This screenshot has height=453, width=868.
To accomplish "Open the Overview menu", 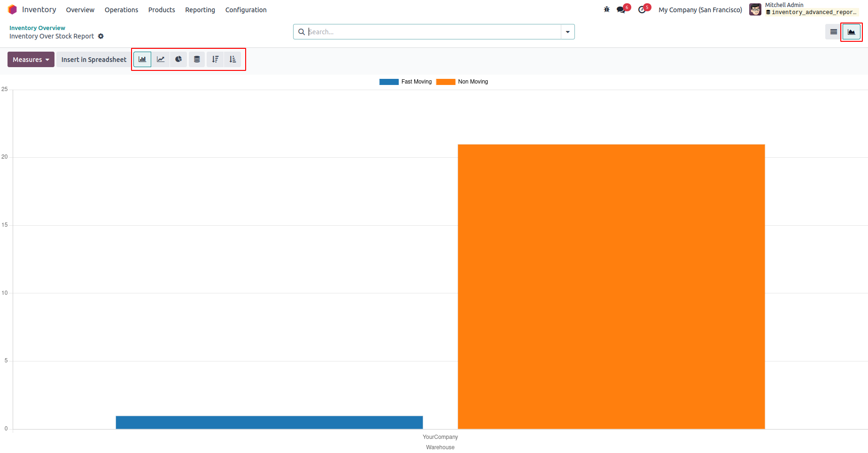I will tap(80, 10).
